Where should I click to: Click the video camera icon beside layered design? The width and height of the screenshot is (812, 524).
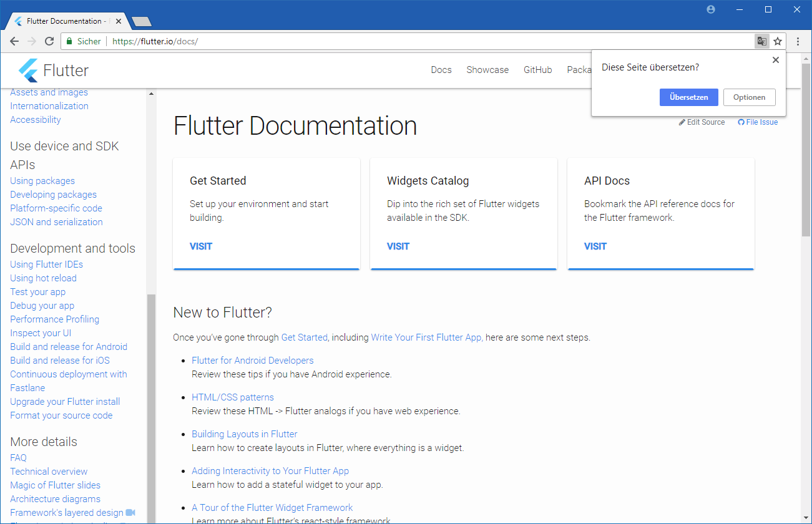130,512
